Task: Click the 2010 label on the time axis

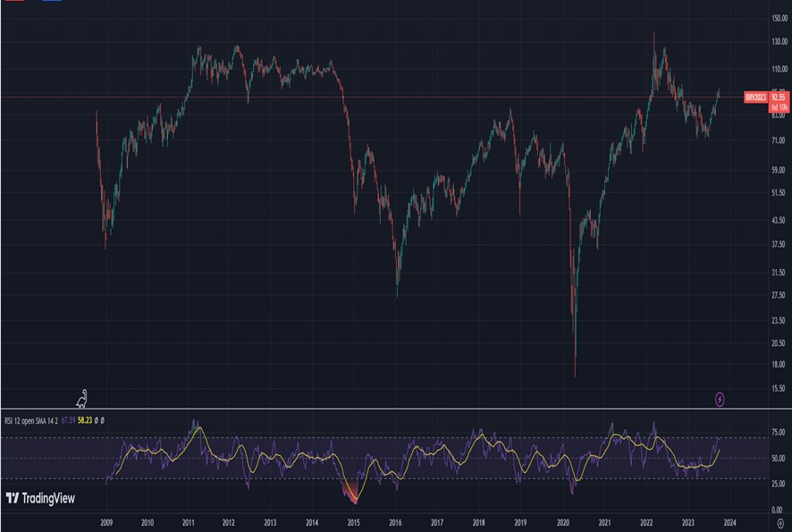Action: pyautogui.click(x=147, y=523)
